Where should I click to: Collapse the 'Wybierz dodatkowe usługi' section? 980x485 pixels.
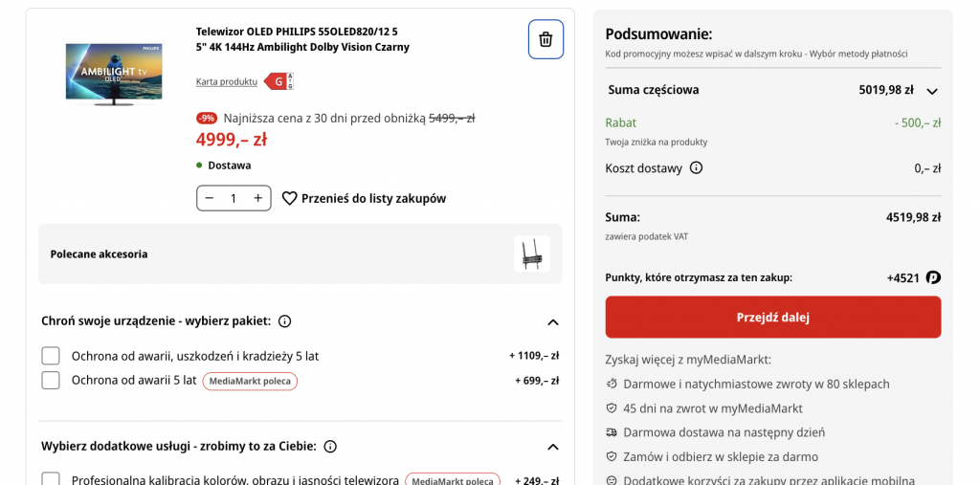point(552,447)
